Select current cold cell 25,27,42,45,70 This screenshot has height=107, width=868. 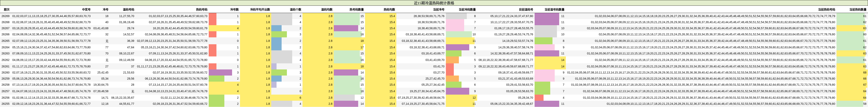coord(435,79)
